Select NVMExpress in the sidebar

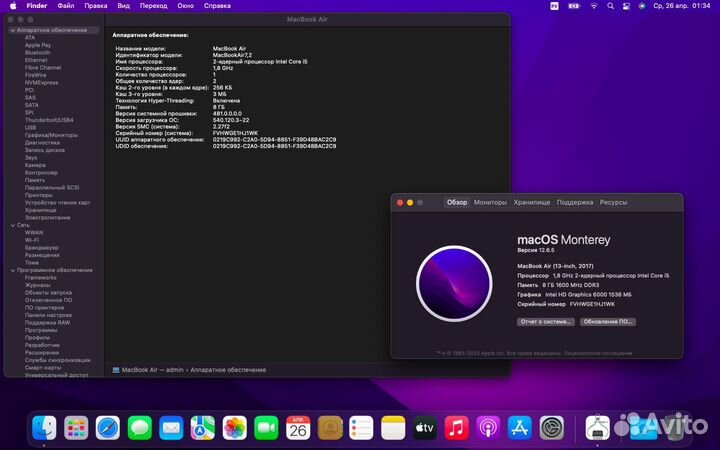tap(41, 83)
